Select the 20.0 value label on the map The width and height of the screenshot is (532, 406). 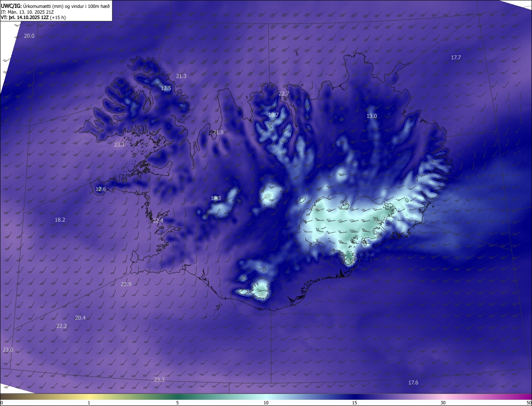point(29,36)
